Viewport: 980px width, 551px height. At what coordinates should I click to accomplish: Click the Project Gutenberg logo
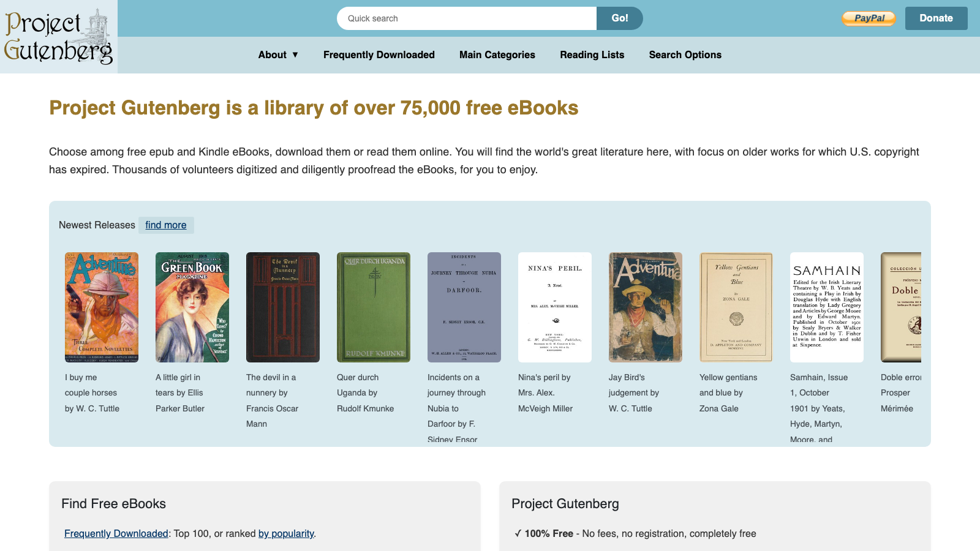pos(58,36)
